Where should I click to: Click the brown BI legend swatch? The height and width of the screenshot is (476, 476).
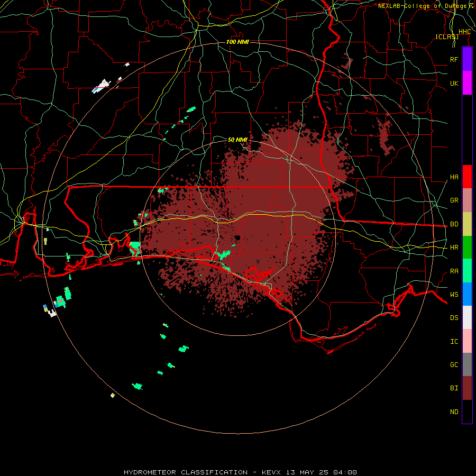click(x=467, y=388)
